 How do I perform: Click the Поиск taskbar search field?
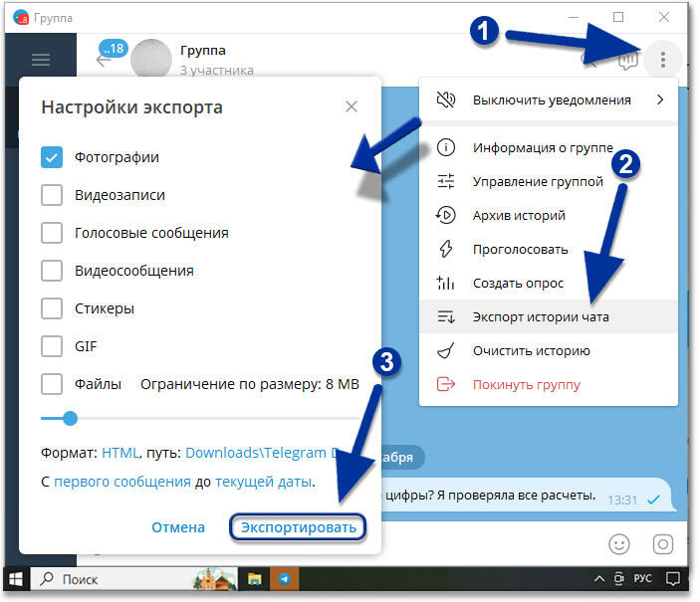click(x=100, y=578)
